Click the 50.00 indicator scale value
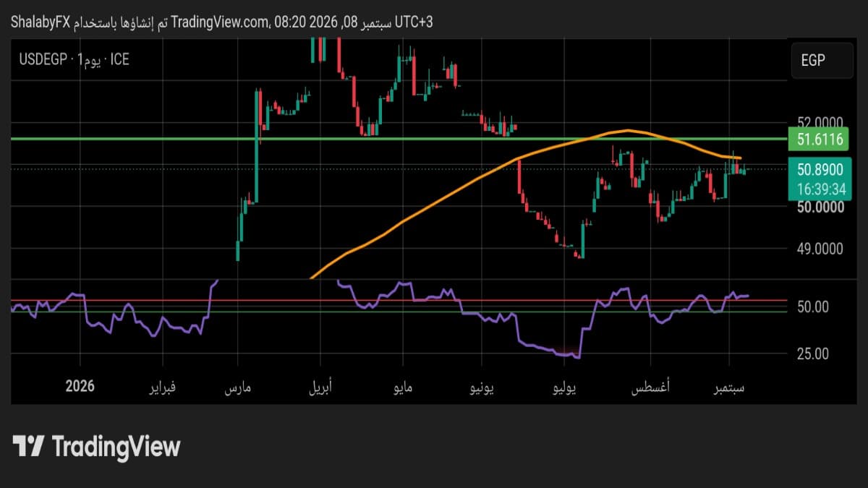Viewport: 868px width, 488px height. 813,307
